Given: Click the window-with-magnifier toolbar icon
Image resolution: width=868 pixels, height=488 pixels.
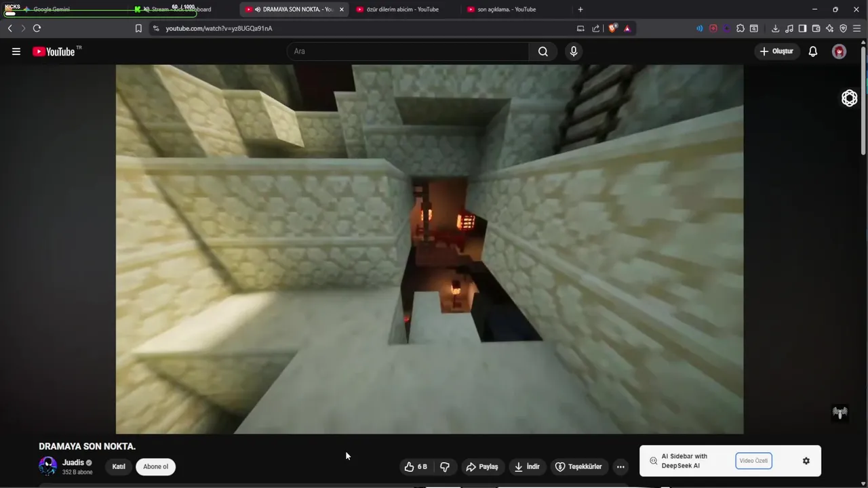Looking at the screenshot, I should [754, 28].
